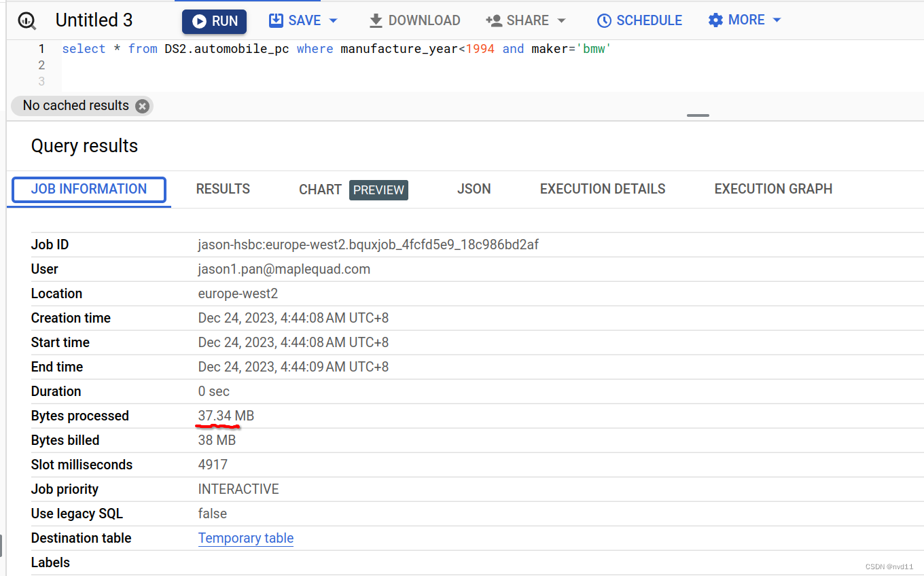Click the SHARE button
924x576 pixels.
point(518,20)
